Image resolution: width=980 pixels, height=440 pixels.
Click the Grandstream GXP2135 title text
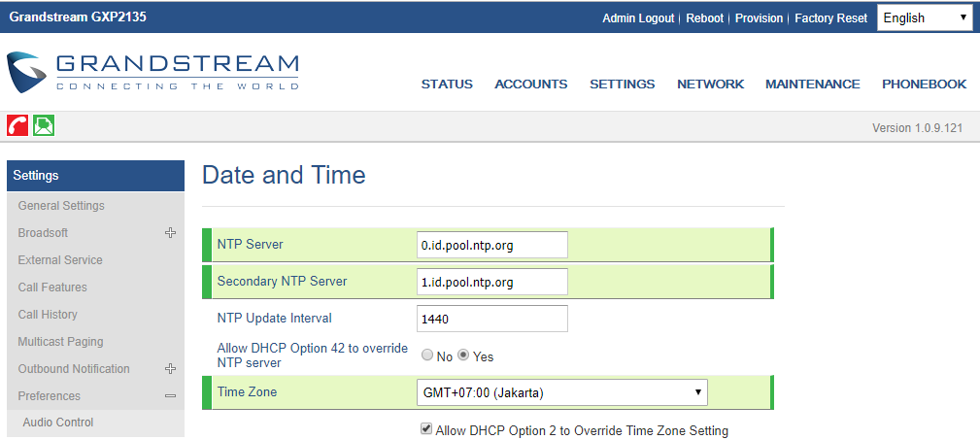click(x=78, y=17)
